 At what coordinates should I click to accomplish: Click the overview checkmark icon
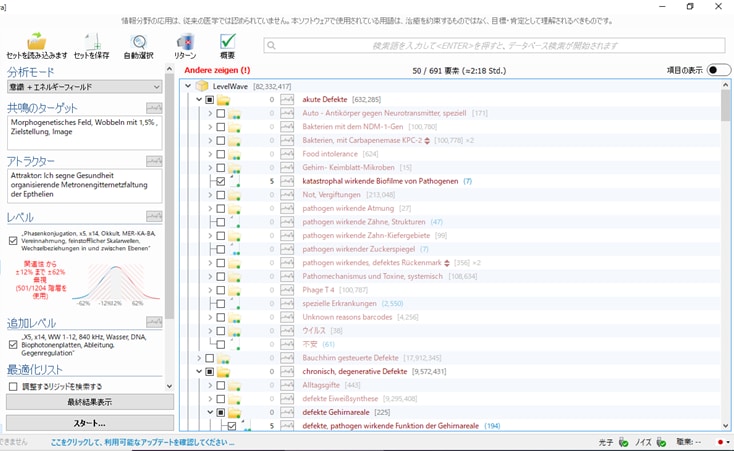click(228, 41)
